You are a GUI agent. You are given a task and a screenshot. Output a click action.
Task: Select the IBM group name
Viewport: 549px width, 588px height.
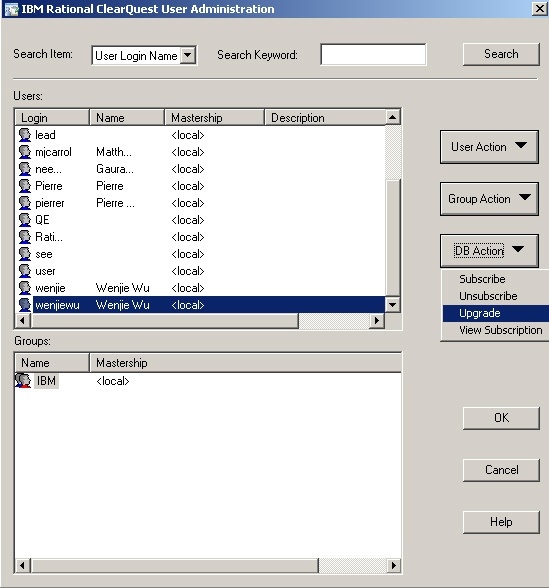point(46,381)
